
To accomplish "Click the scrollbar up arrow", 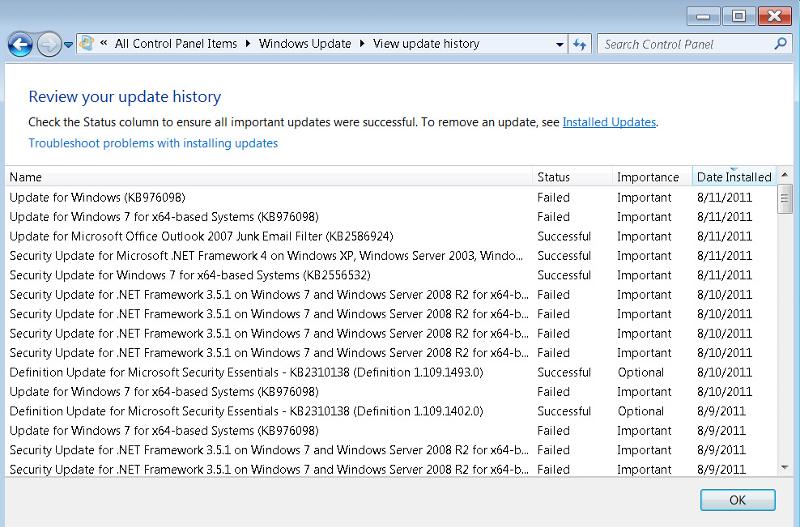I will [x=785, y=175].
